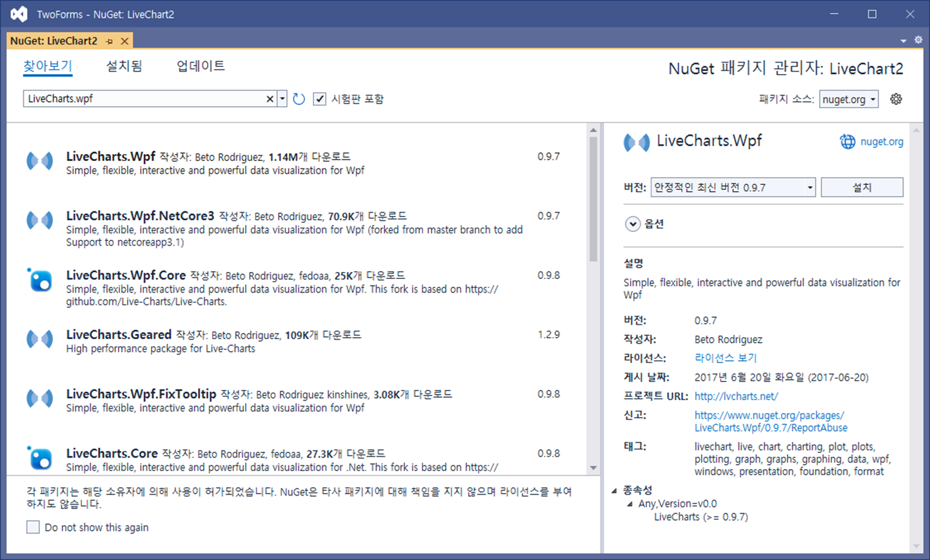Clear the search box text
The height and width of the screenshot is (560, 930).
click(x=270, y=99)
